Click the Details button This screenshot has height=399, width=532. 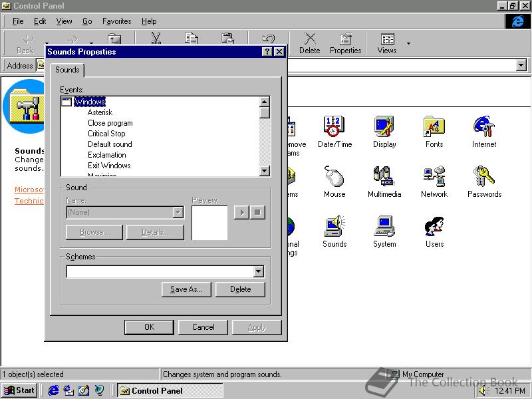point(155,232)
